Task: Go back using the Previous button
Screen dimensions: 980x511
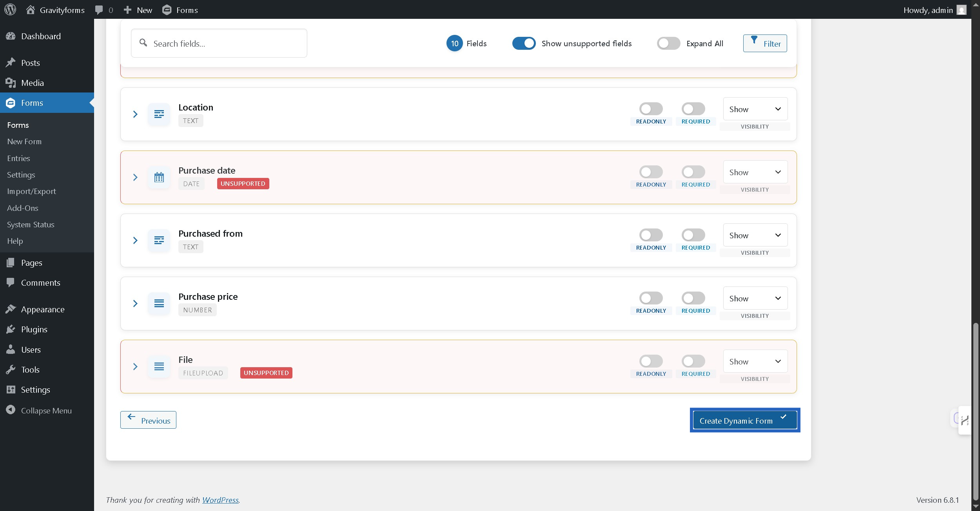Action: coord(148,420)
